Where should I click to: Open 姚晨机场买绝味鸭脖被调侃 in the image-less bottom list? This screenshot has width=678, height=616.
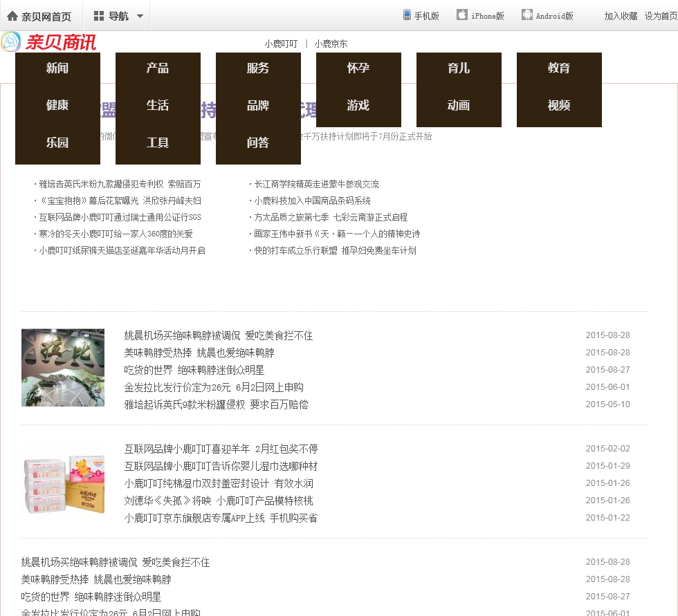pyautogui.click(x=116, y=563)
